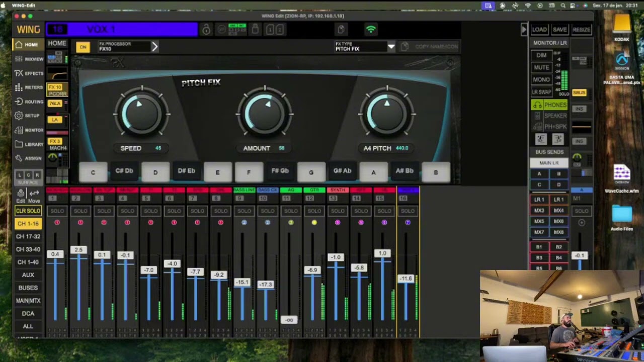644x362 pixels.
Task: Open the Home view in sidebar
Action: tap(28, 44)
